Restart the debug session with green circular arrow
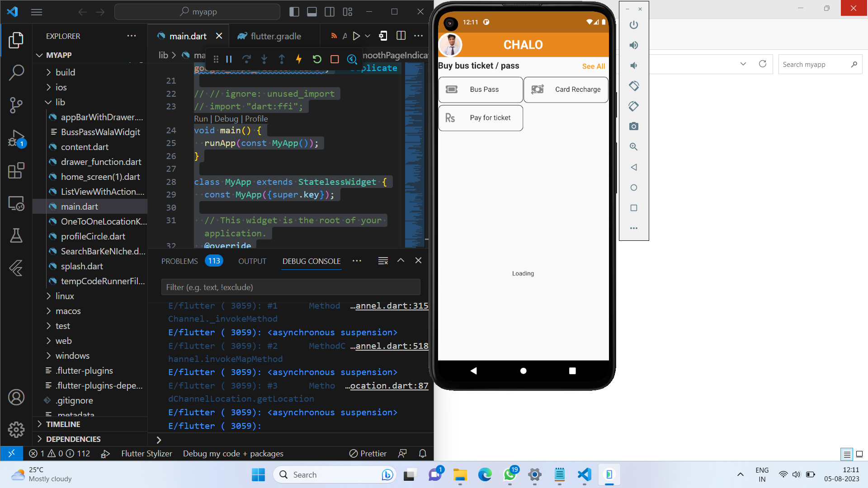The image size is (868, 488). pyautogui.click(x=317, y=59)
